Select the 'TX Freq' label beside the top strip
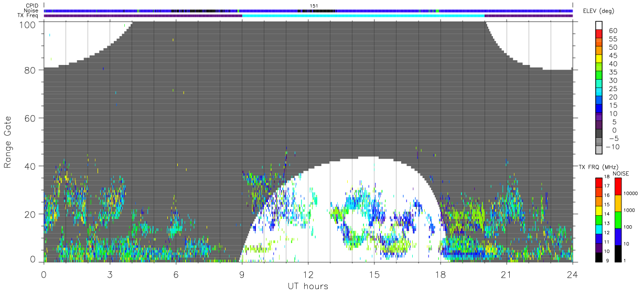644x297 pixels. [29, 15]
